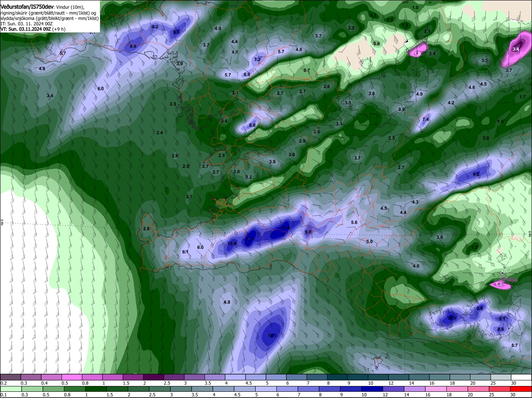Image resolution: width=532 pixels, height=398 pixels.
Task: Click the value 8.0 in the blue patch
Action: [x=252, y=125]
